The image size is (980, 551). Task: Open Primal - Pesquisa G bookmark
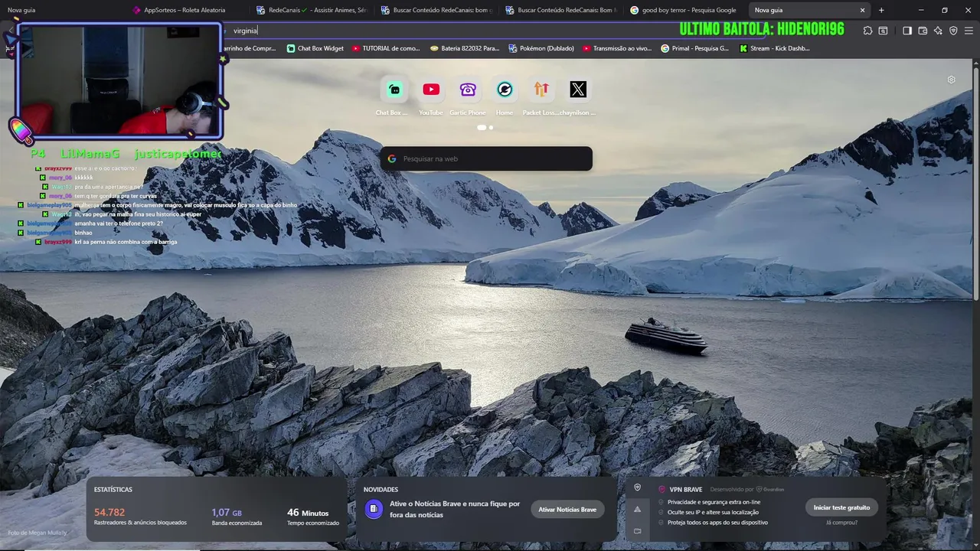(695, 48)
